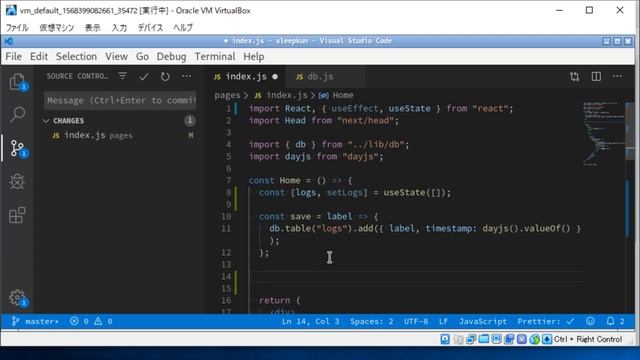Viewport: 640px width, 360px height.
Task: Click Ln 14, Col 3 status item
Action: pos(310,321)
